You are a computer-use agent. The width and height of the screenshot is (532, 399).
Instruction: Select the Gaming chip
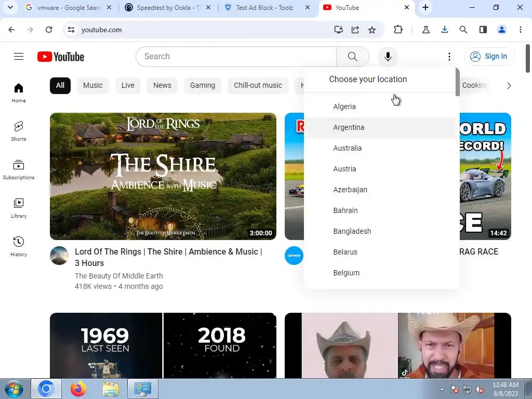pos(203,86)
